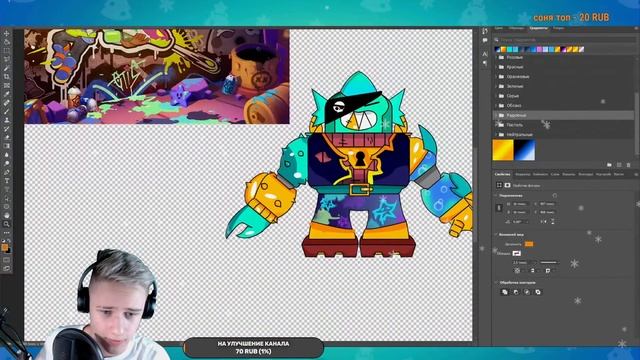This screenshot has height=360, width=640.
Task: Flip shape horizontally in Properties
Action: 543,222
